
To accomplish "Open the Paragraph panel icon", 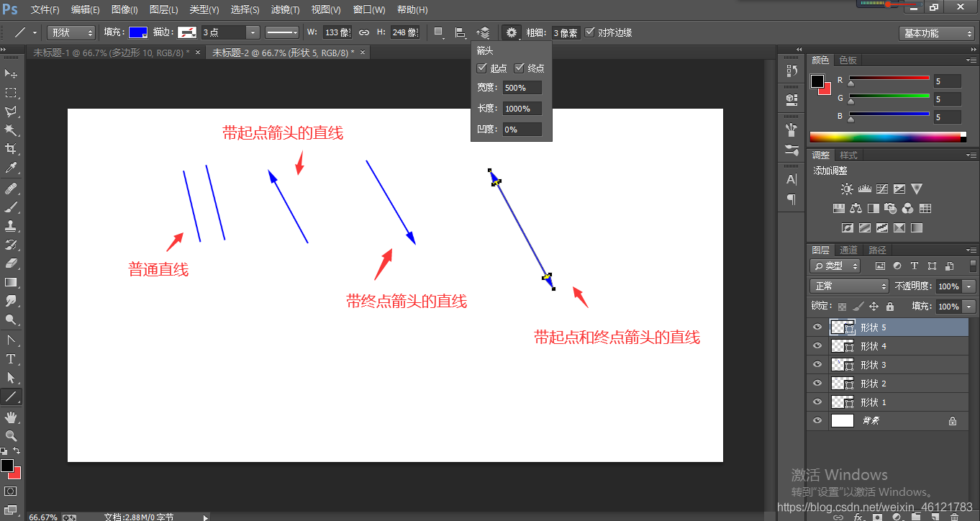I will (791, 199).
